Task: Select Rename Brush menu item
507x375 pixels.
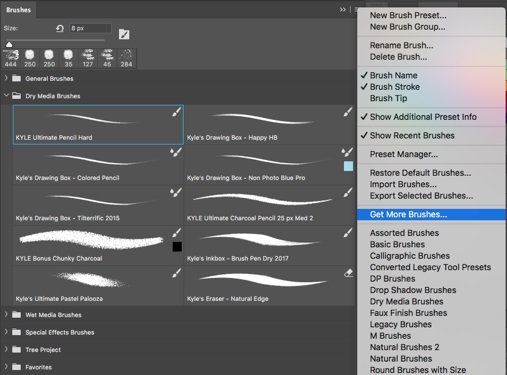Action: click(x=401, y=45)
